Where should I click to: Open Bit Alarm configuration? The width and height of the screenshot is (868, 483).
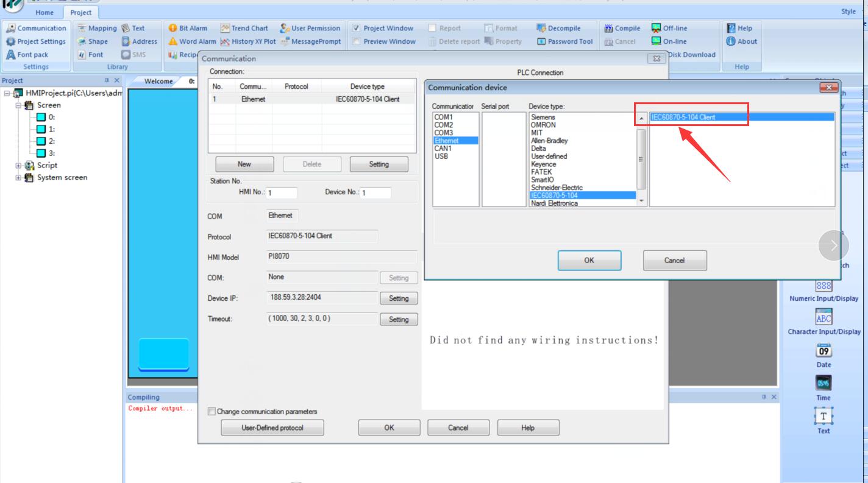coord(187,28)
